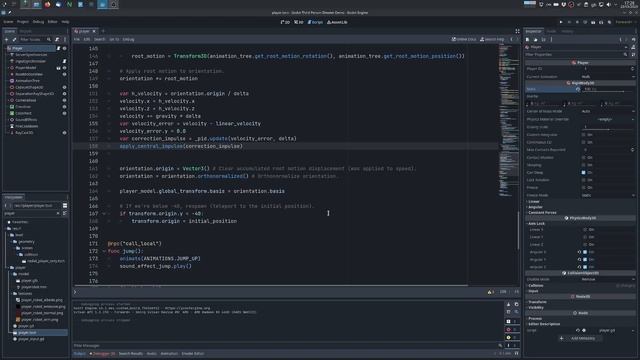Open Scene dock extra options menu
The height and width of the screenshot is (360, 640).
pos(65,40)
